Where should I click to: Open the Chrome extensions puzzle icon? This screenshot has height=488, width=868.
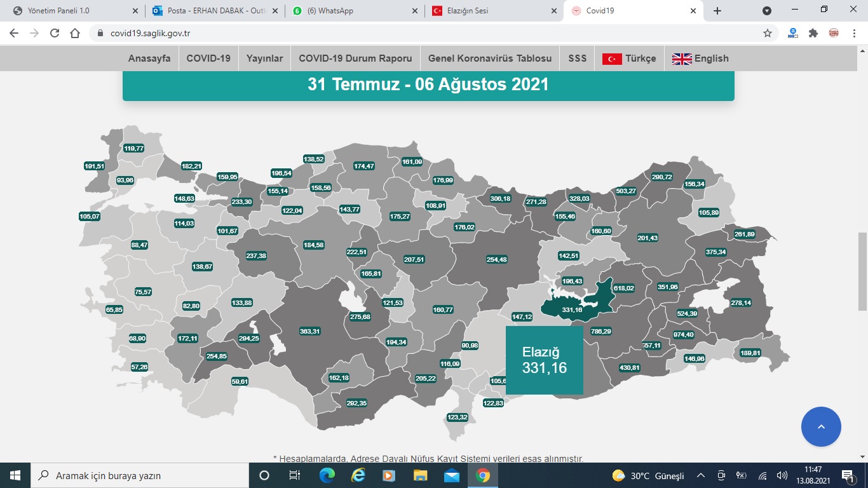[x=813, y=34]
